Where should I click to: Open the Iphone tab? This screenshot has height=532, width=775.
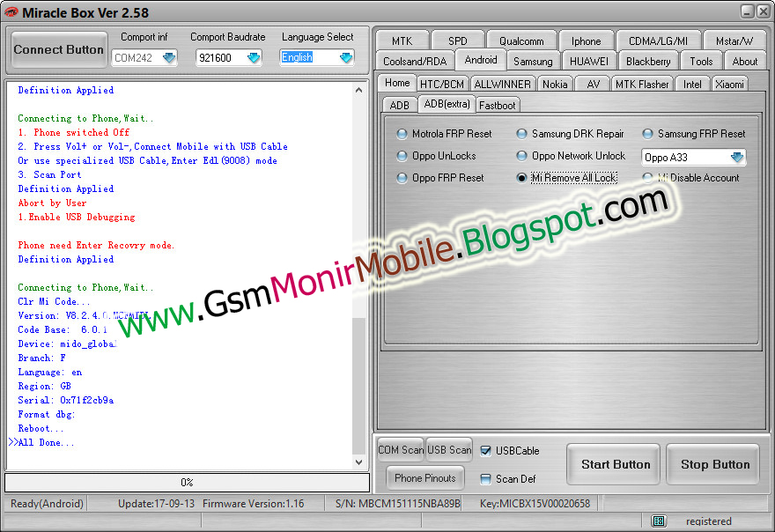click(x=587, y=41)
